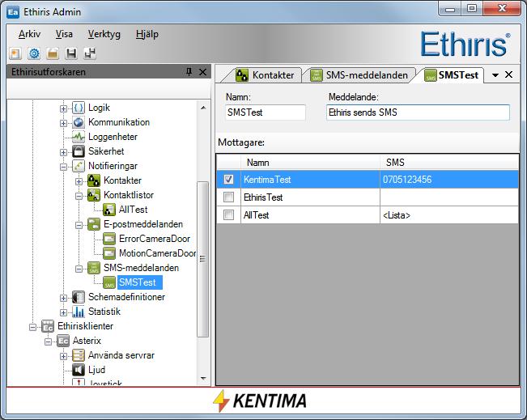The image size is (527, 420).
Task: Open the Verktyg menu
Action: tap(104, 34)
